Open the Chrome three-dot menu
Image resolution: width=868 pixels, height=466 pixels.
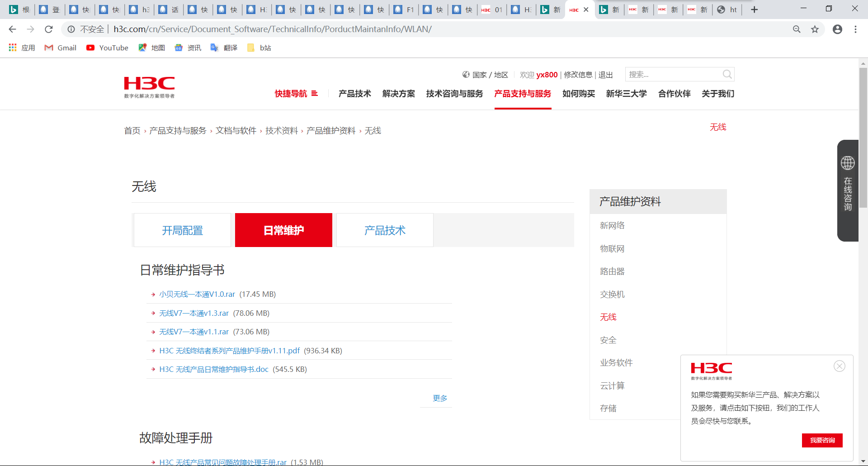[x=855, y=29]
